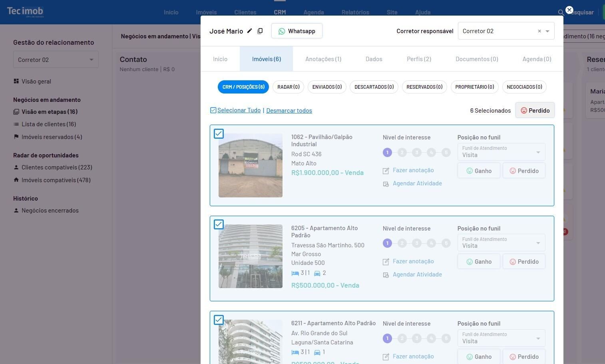605x364 pixels.
Task: Uncheck the checkbox for apartment 6205
Action: (219, 225)
